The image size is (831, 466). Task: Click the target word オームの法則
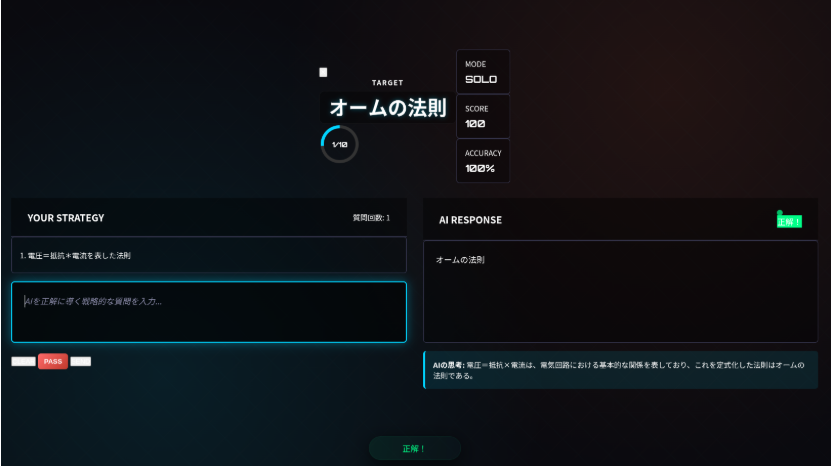(x=387, y=108)
